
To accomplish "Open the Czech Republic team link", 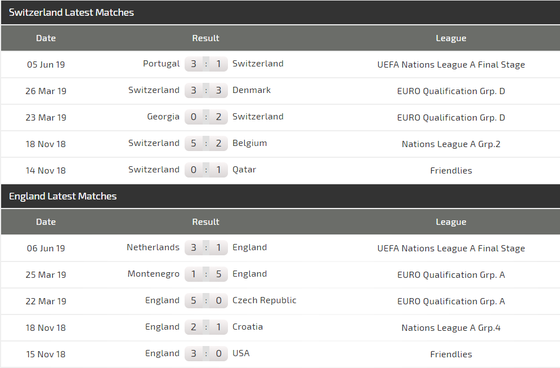I will 264,300.
